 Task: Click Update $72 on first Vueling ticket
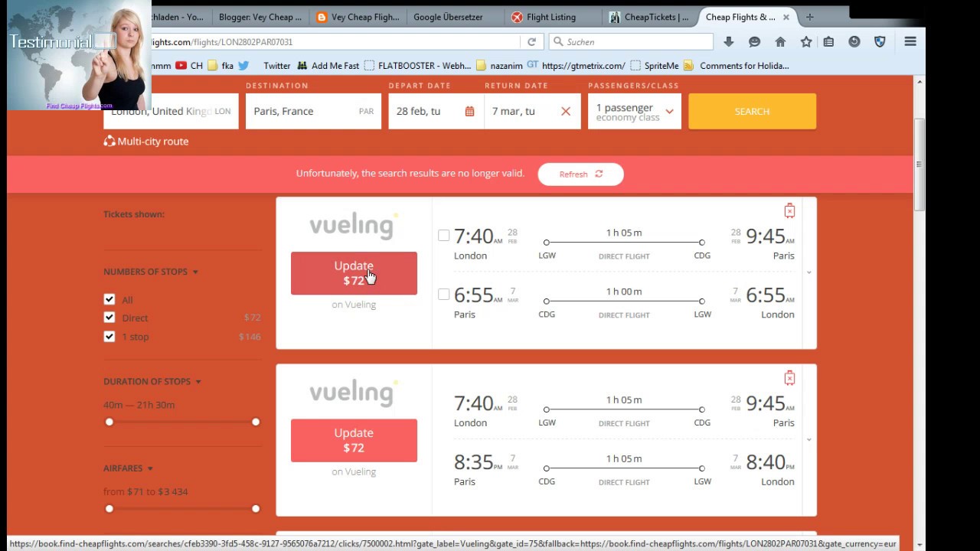tap(354, 273)
